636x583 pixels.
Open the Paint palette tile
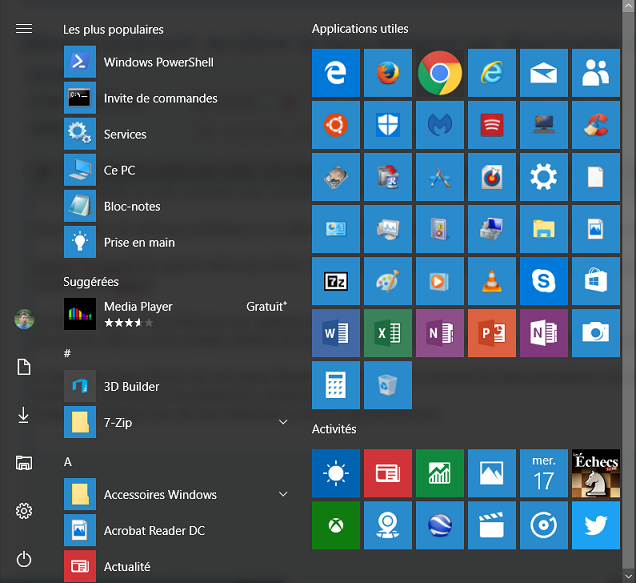[x=388, y=281]
